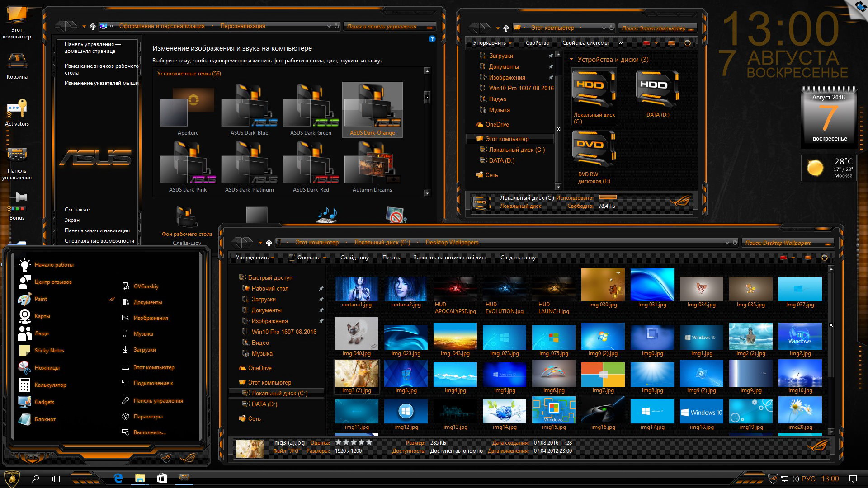Click the Поиск: Desktop Wallpapers search field

click(x=788, y=243)
